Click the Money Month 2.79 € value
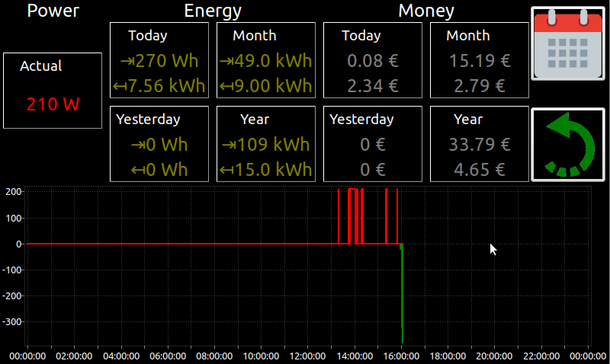 coord(480,86)
